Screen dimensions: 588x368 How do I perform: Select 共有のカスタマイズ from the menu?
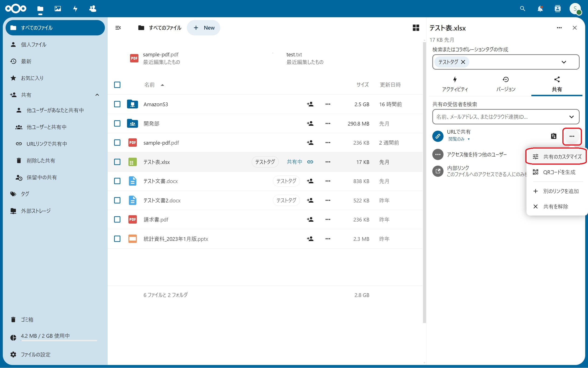point(562,157)
